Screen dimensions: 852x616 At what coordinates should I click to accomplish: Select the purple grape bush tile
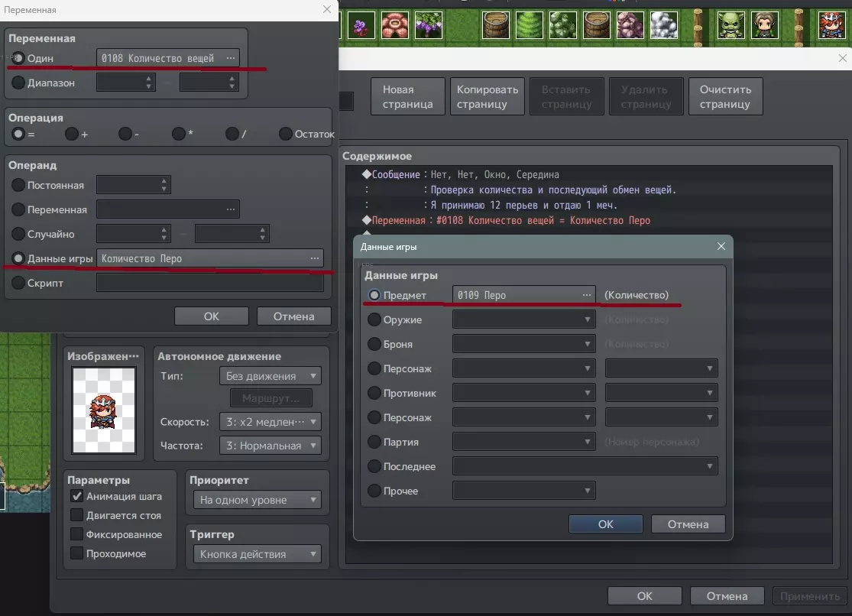click(429, 25)
